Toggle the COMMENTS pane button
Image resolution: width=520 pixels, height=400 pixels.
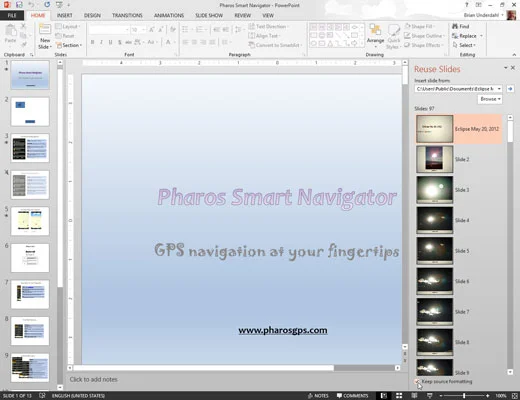[352, 396]
